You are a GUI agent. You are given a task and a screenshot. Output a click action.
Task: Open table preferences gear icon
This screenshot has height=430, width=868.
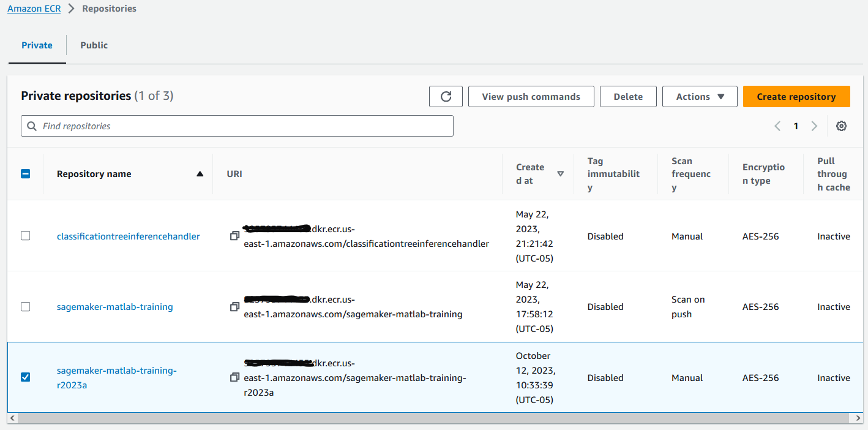(842, 126)
